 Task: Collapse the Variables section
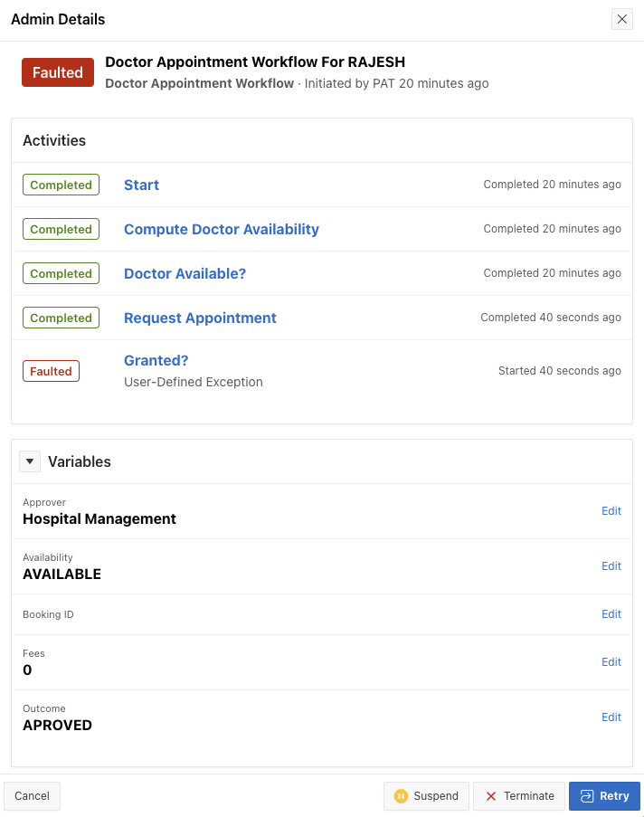(31, 461)
